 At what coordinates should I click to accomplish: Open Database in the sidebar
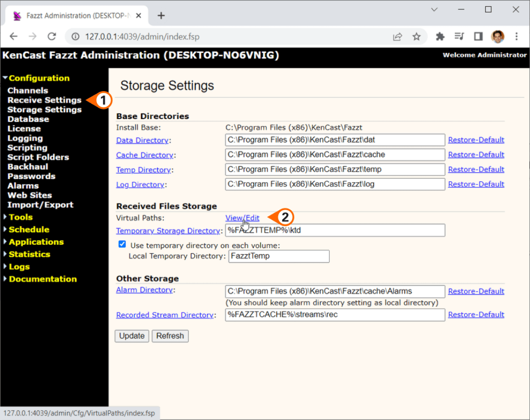click(x=28, y=119)
